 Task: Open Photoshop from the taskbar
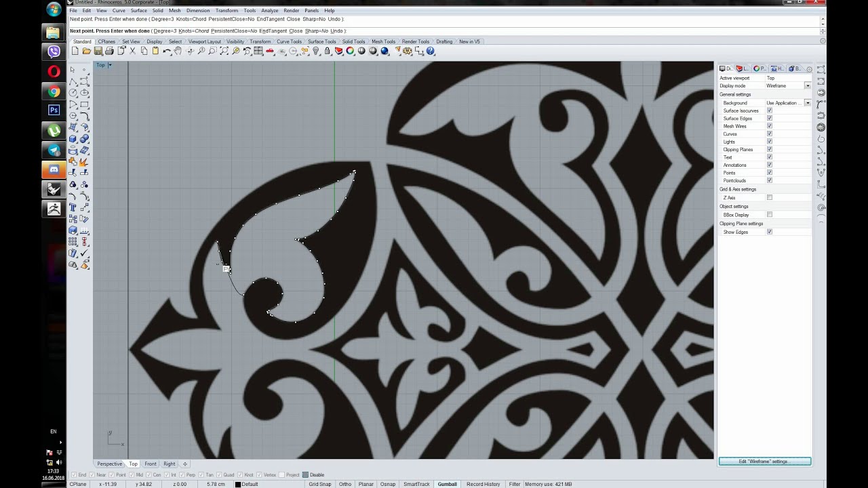click(x=54, y=110)
